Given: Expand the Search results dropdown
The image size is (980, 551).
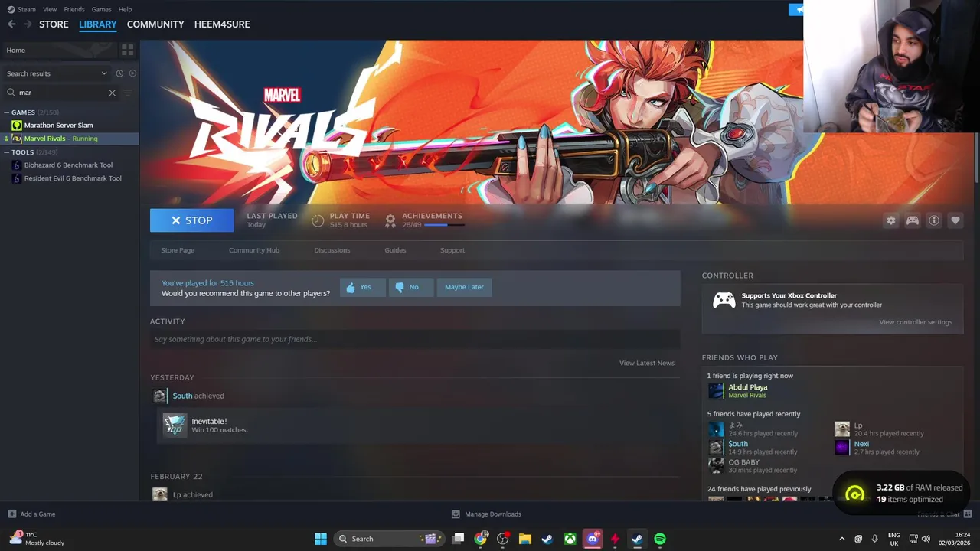Looking at the screenshot, I should (57, 73).
